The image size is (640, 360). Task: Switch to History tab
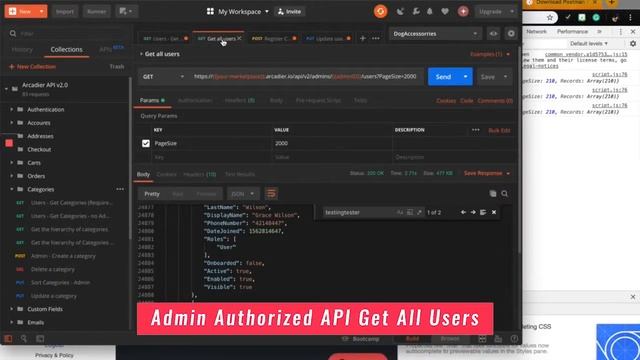coord(22,49)
